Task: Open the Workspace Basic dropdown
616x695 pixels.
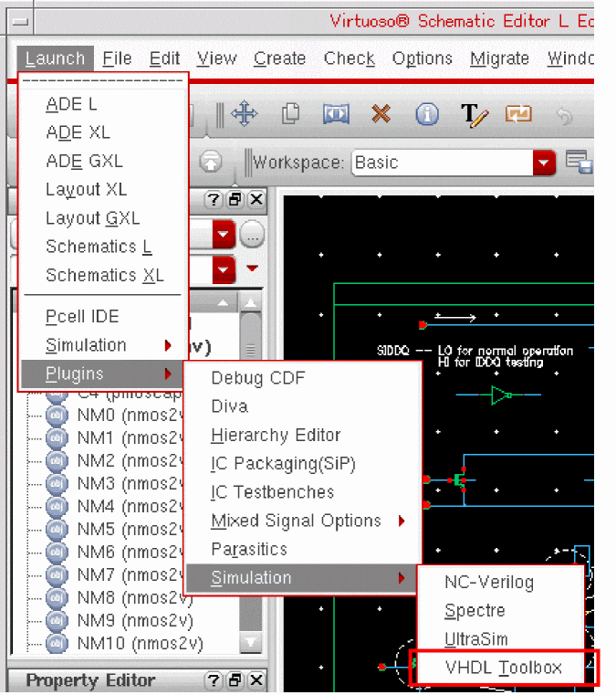Action: pyautogui.click(x=544, y=163)
